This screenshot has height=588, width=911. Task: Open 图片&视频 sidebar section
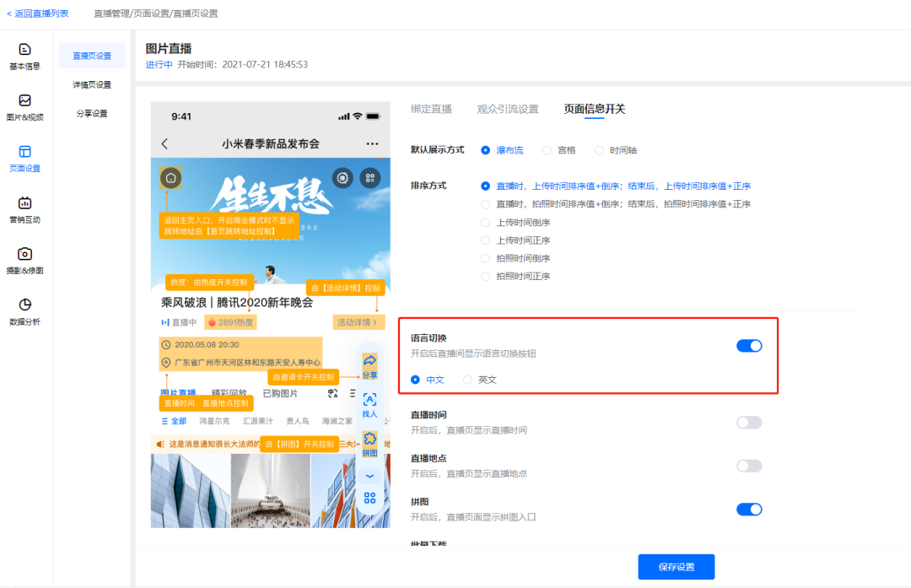(24, 107)
